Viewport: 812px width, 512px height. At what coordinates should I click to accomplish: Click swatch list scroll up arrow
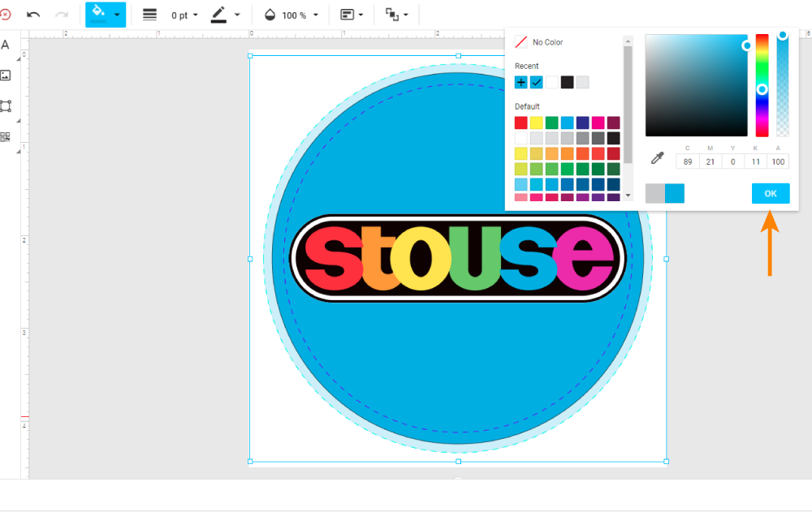(x=628, y=41)
